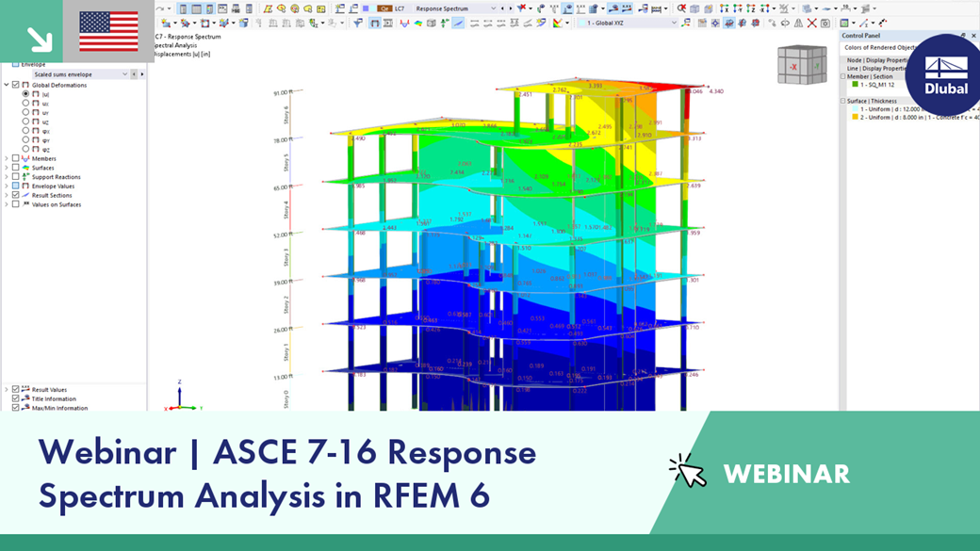The height and width of the screenshot is (551, 980).
Task: Click the view orientation cube in viewport
Action: [802, 65]
